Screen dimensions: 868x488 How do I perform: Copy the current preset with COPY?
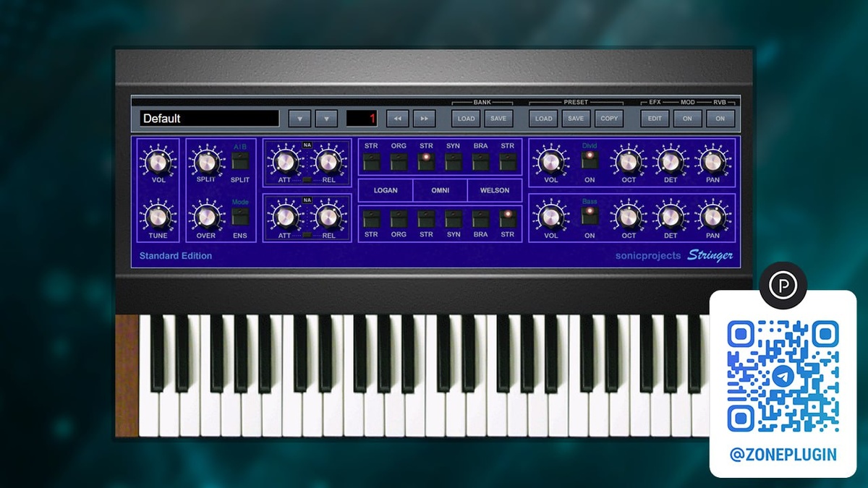(609, 119)
